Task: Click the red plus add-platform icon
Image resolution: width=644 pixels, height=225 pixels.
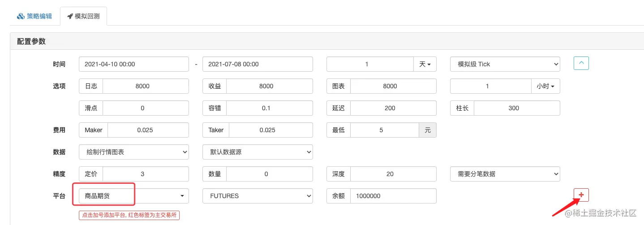Action: coord(581,195)
